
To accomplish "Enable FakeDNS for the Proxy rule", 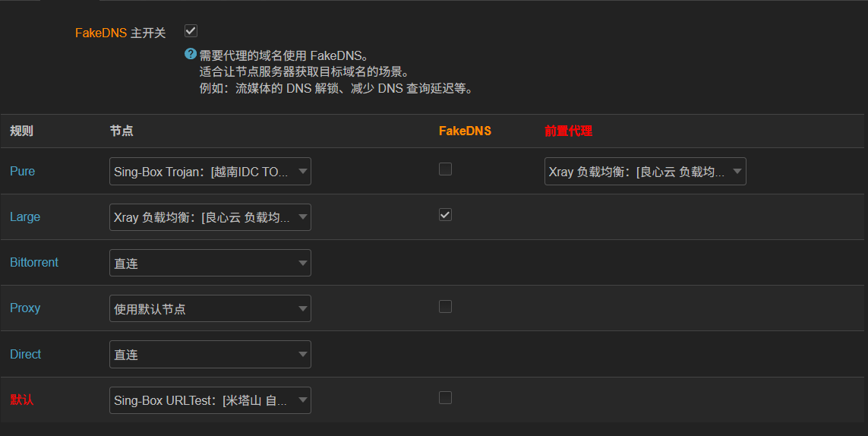I will pos(445,306).
